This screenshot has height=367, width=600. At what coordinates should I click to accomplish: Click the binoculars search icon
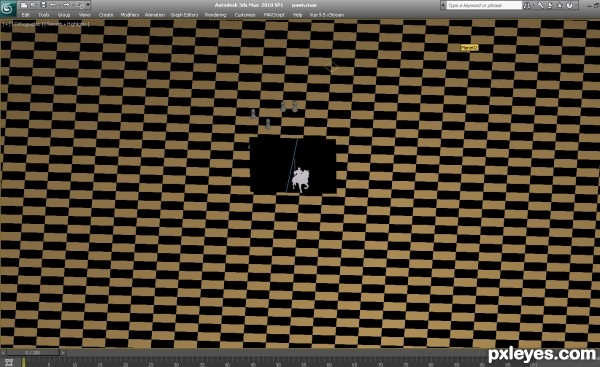527,5
